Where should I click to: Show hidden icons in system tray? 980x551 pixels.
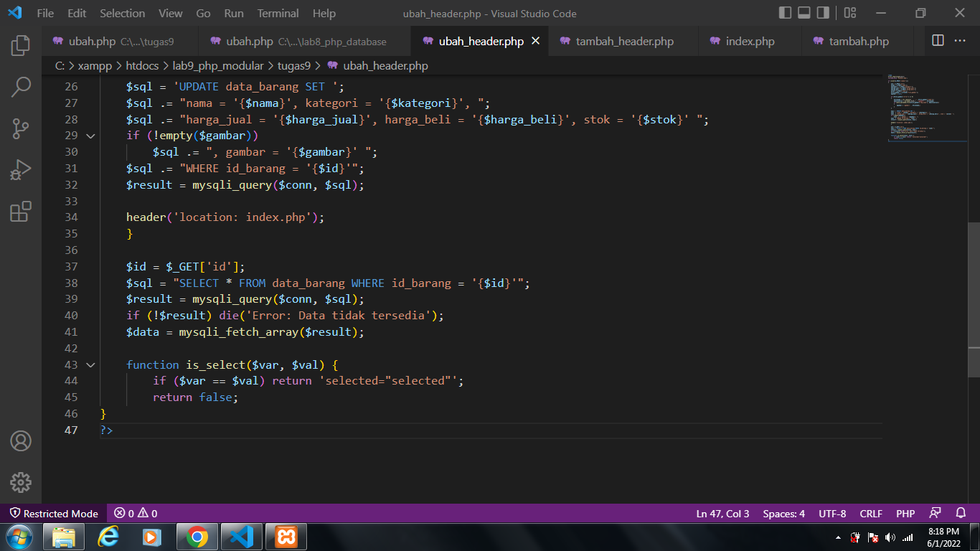(838, 537)
